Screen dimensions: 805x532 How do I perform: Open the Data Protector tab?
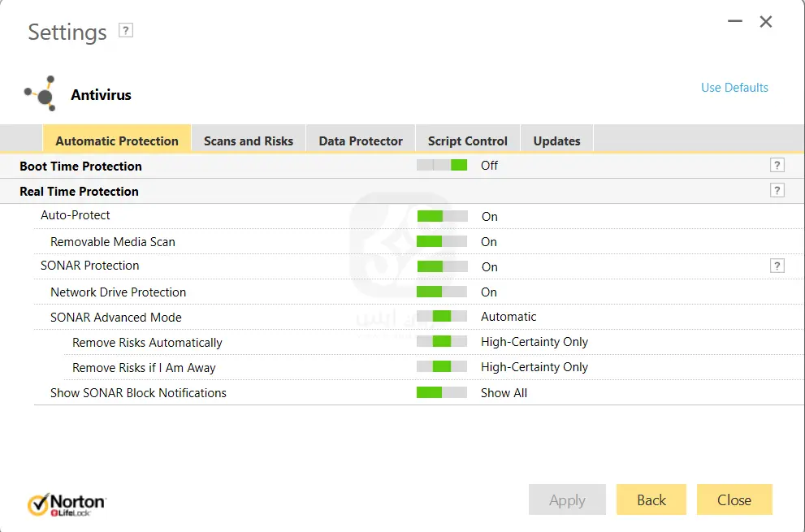tap(360, 140)
